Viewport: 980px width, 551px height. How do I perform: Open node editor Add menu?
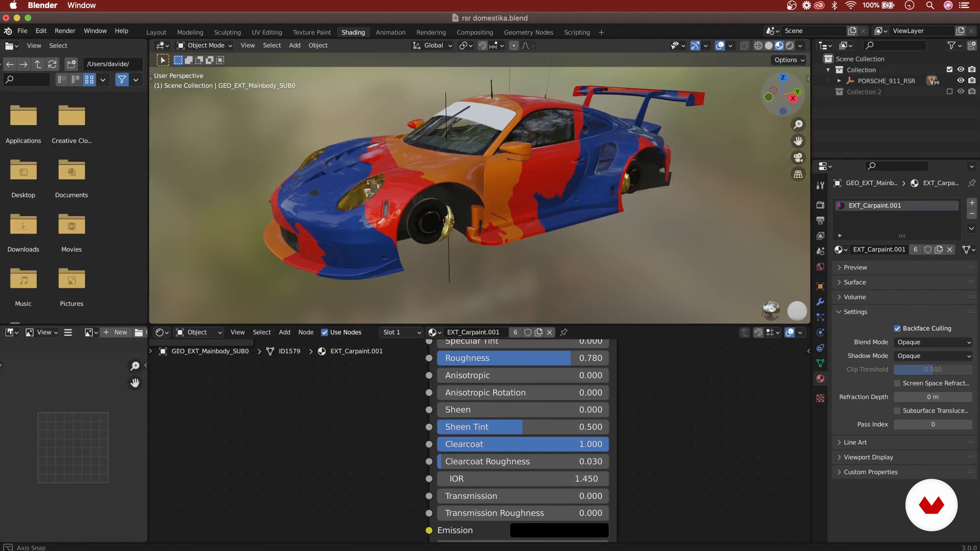coord(284,332)
